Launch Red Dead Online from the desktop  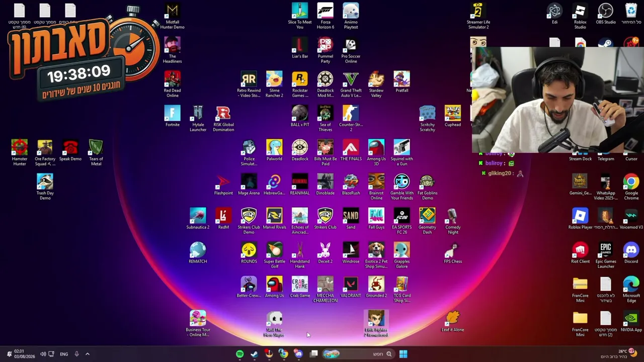[172, 84]
